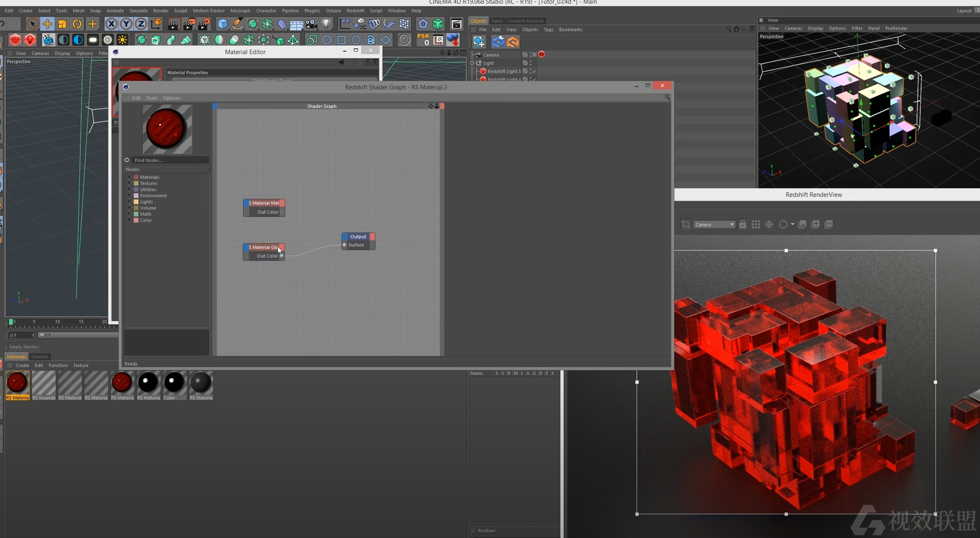Add a Light bulb object
Image resolution: width=980 pixels, height=538 pixels.
point(326,24)
